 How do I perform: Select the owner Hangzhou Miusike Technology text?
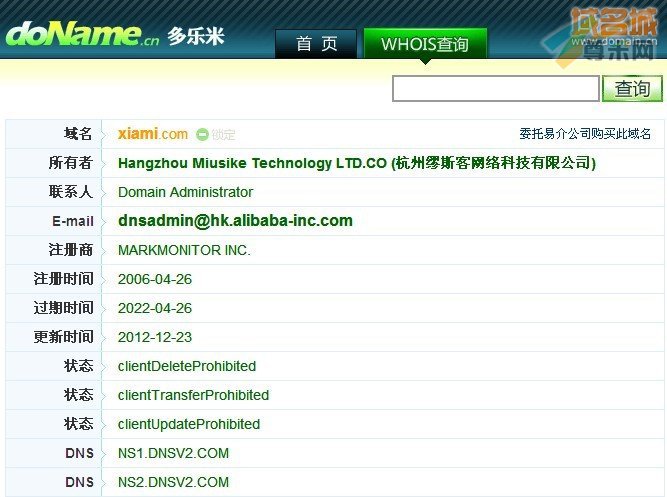click(x=357, y=163)
